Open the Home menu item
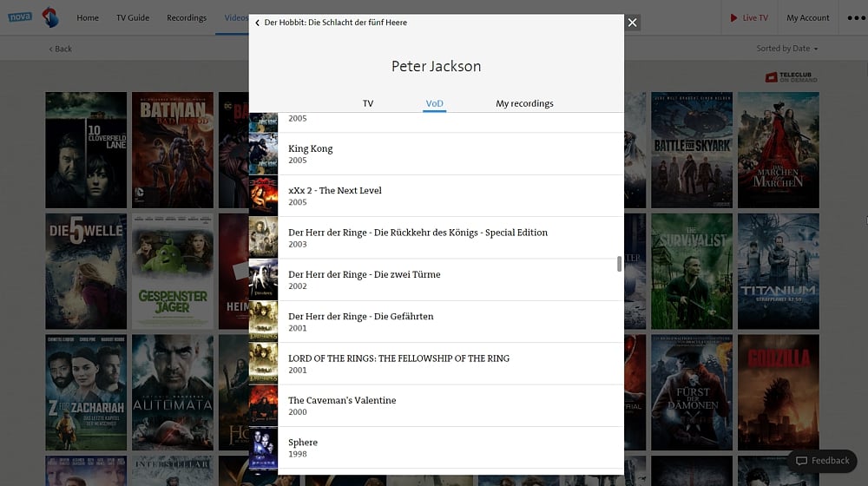The width and height of the screenshot is (868, 486). (88, 17)
